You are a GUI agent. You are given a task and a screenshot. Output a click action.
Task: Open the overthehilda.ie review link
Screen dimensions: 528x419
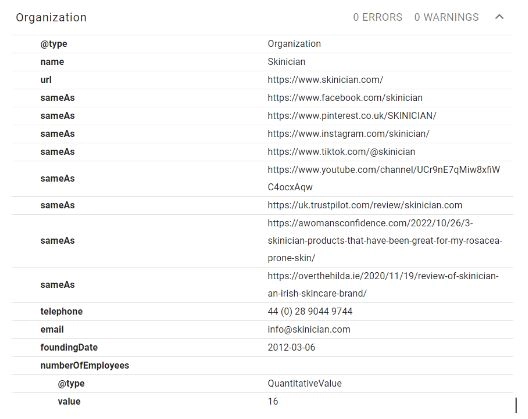tap(383, 285)
